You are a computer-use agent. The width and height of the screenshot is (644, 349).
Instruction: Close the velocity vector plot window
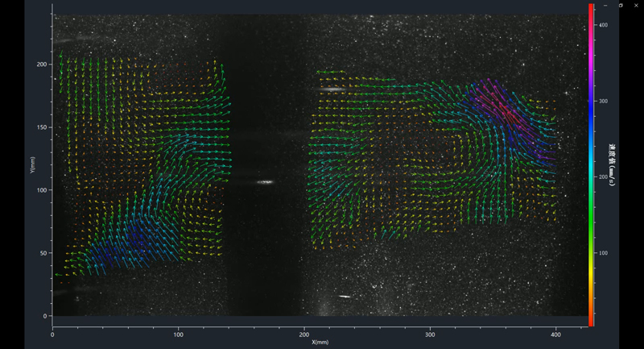tap(636, 6)
